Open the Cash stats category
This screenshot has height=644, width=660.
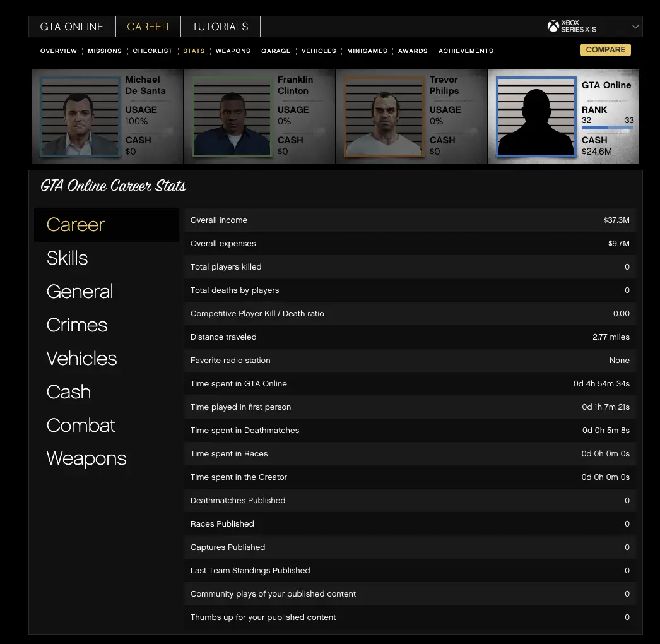[x=69, y=391]
